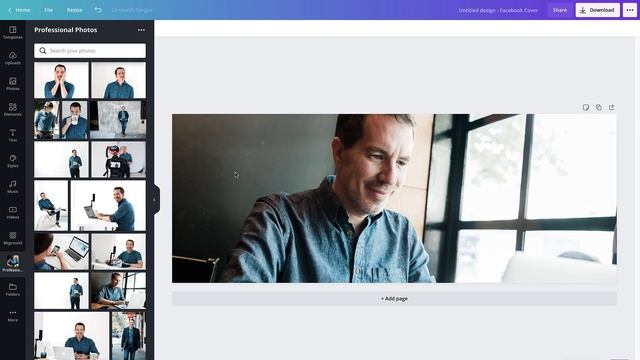Select thumbnail of man against gray wall
This screenshot has height=360, width=640.
pos(118,120)
